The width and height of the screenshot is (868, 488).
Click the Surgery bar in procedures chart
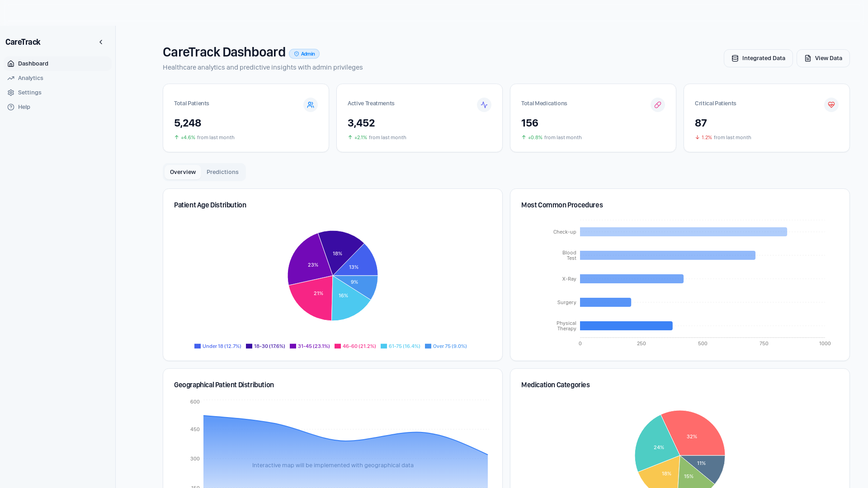(605, 302)
